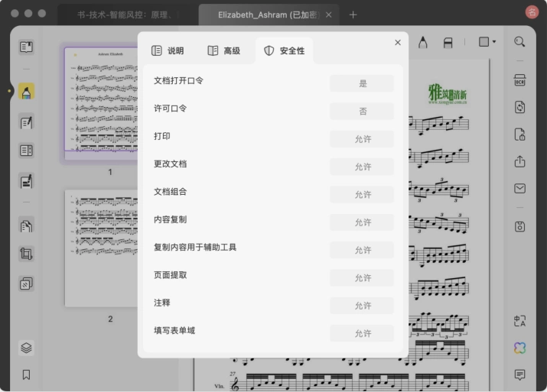Switch to the 说明 tab
The width and height of the screenshot is (547, 392).
(x=168, y=51)
